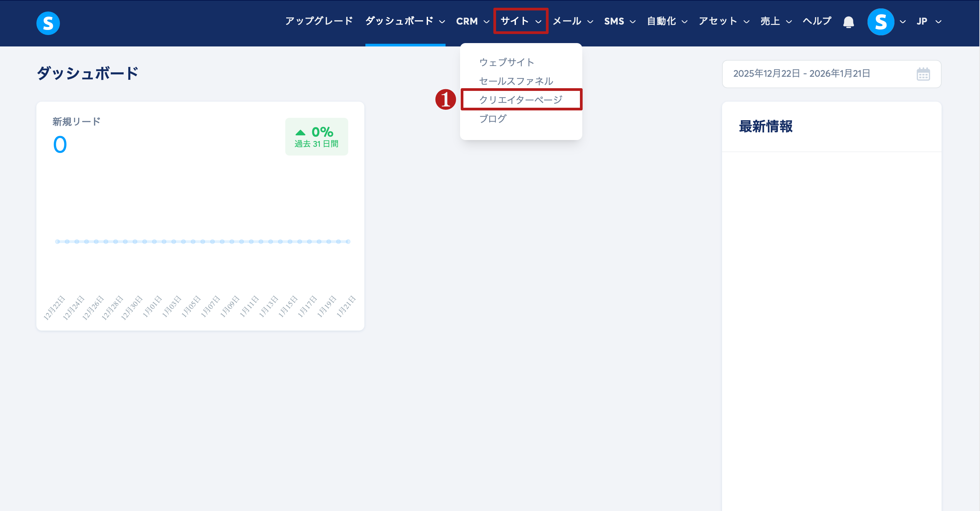Expand the アセット menu

(x=724, y=21)
